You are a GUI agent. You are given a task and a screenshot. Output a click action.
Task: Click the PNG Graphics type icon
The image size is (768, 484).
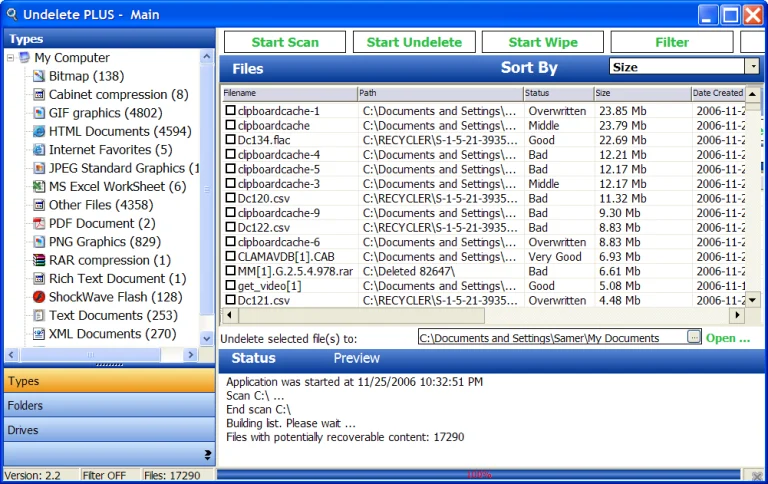39,242
